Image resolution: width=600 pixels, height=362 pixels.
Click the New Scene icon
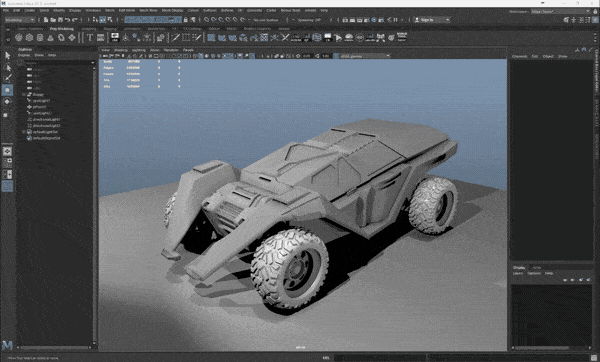[x=46, y=20]
